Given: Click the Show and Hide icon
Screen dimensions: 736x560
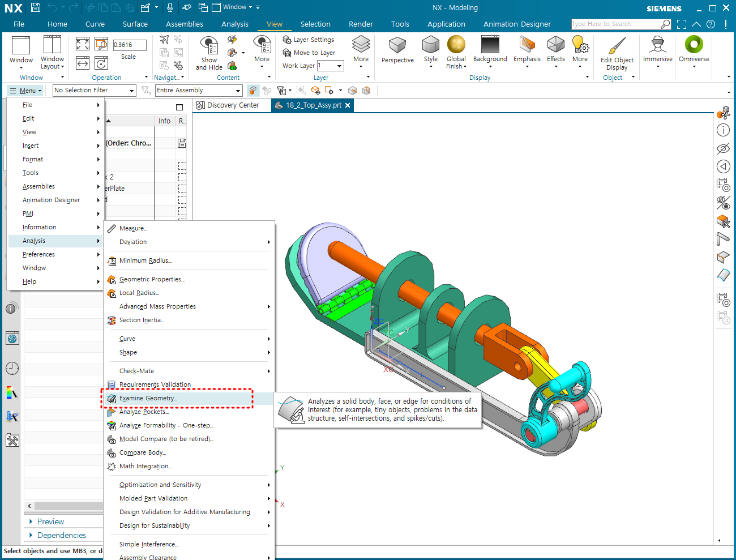Looking at the screenshot, I should click(209, 45).
